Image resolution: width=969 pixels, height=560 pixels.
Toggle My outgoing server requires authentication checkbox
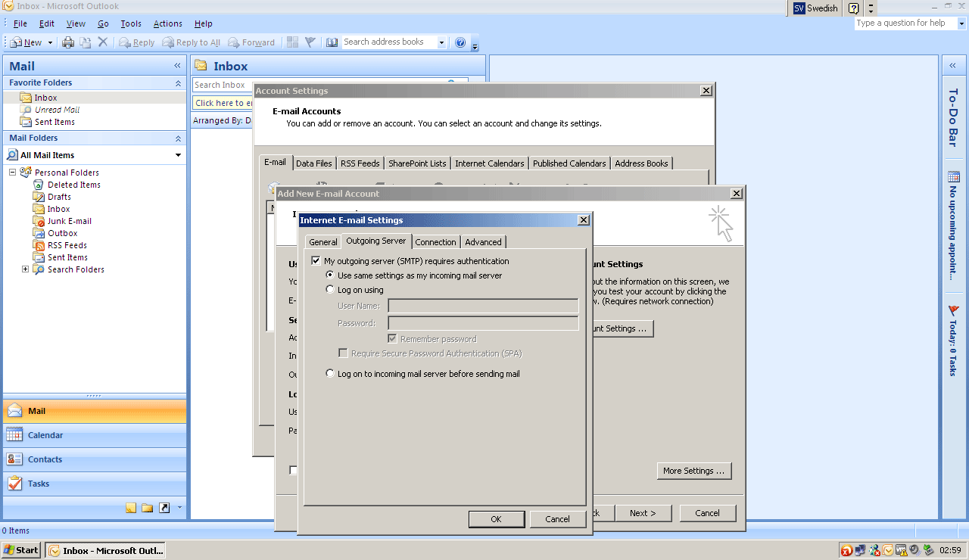click(x=316, y=261)
